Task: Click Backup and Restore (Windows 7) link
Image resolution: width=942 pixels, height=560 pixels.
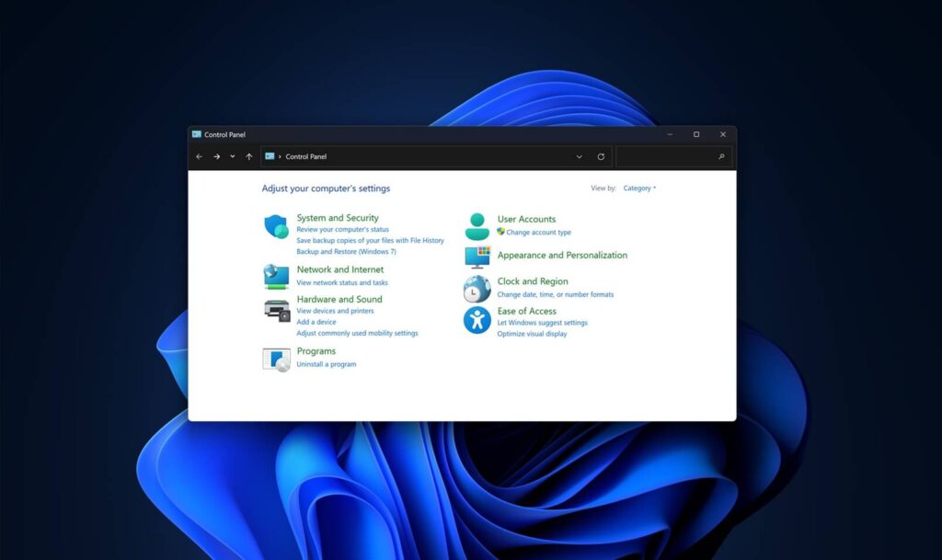Action: point(346,251)
